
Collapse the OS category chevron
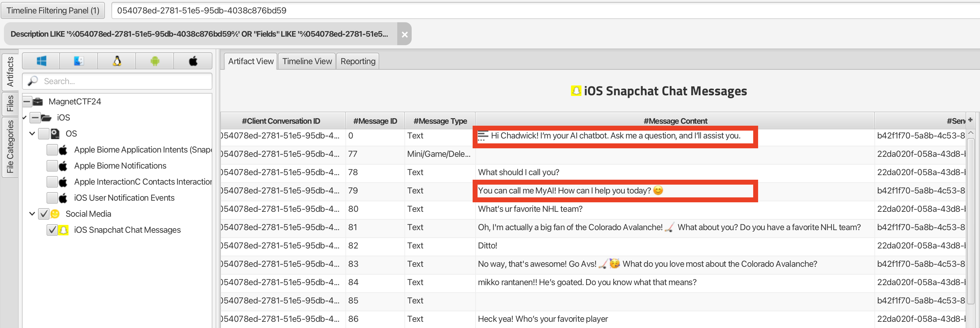pos(32,134)
